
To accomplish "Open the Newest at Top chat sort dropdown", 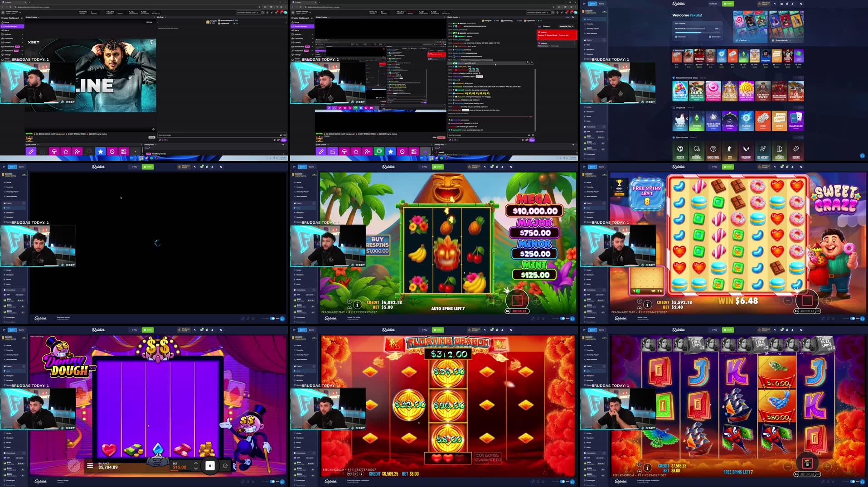I will pyautogui.click(x=566, y=26).
